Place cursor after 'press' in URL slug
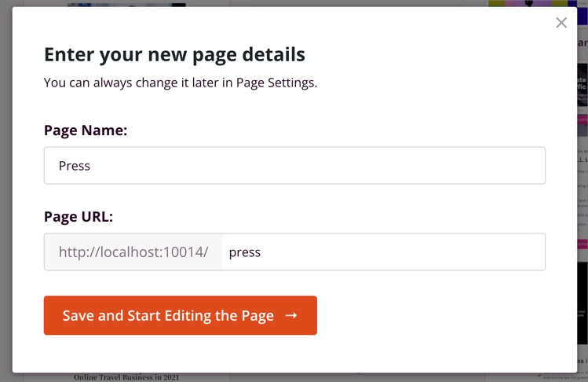588x382 pixels. (x=262, y=252)
